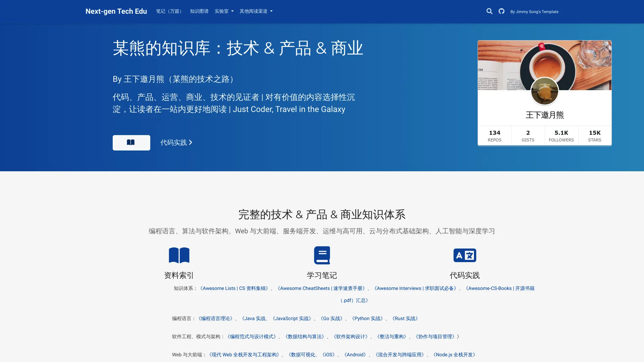Click 完整的技术 & 产品 & 商业知识体系 heading
This screenshot has width=644, height=362.
[322, 215]
